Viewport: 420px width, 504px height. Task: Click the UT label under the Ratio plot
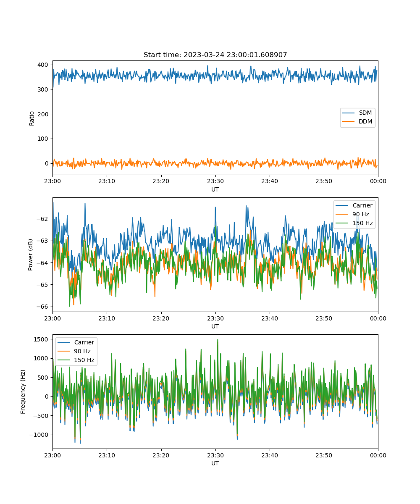[x=215, y=189]
